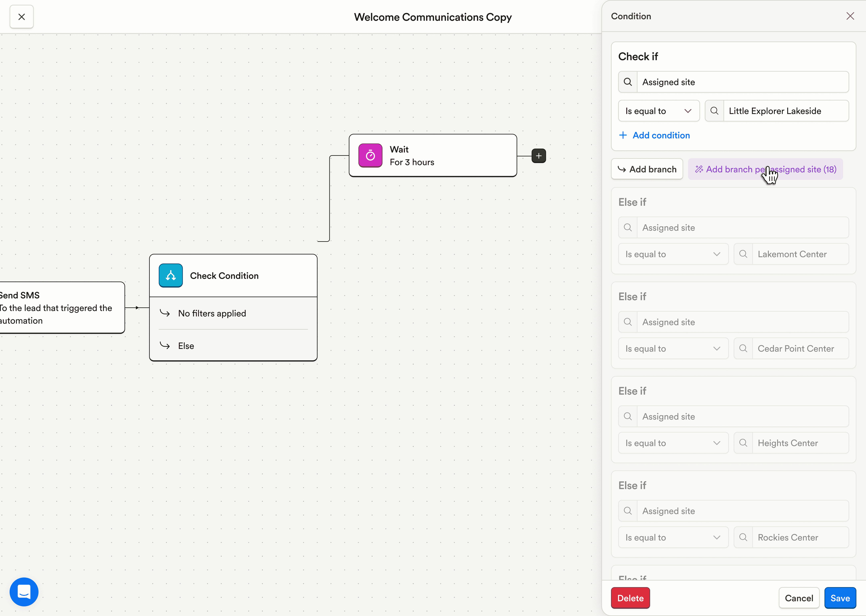Screen dimensions: 866x616
Task: Delete the condition with the red Delete button
Action: pyautogui.click(x=630, y=598)
